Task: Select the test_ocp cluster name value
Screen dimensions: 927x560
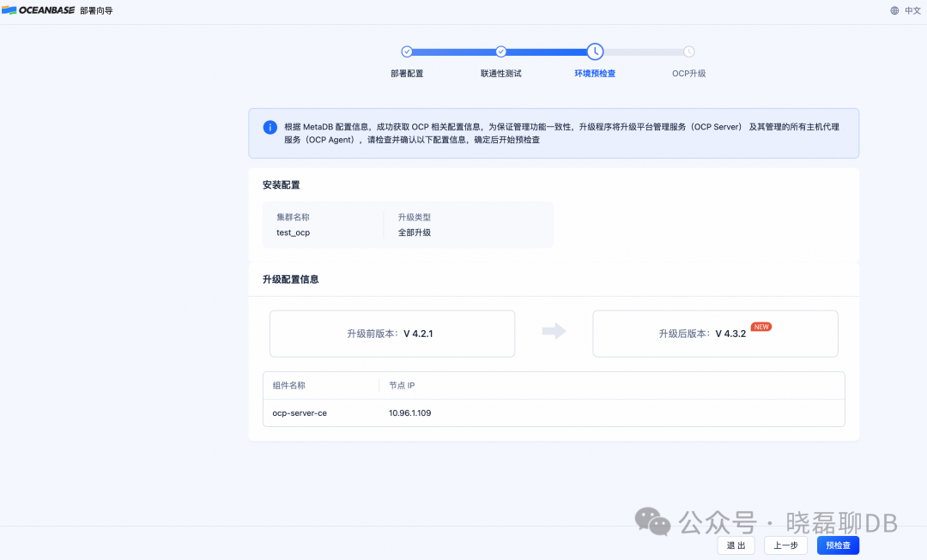Action: pyautogui.click(x=293, y=232)
